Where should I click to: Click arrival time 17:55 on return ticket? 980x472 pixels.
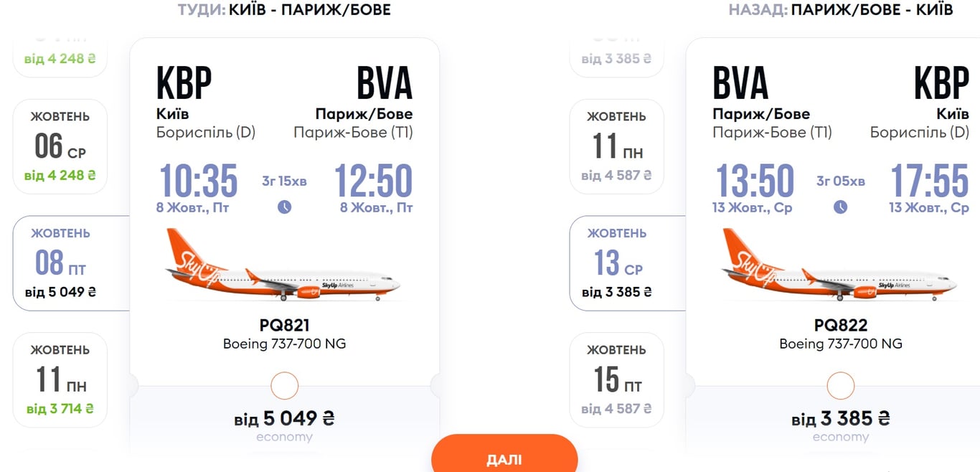929,181
